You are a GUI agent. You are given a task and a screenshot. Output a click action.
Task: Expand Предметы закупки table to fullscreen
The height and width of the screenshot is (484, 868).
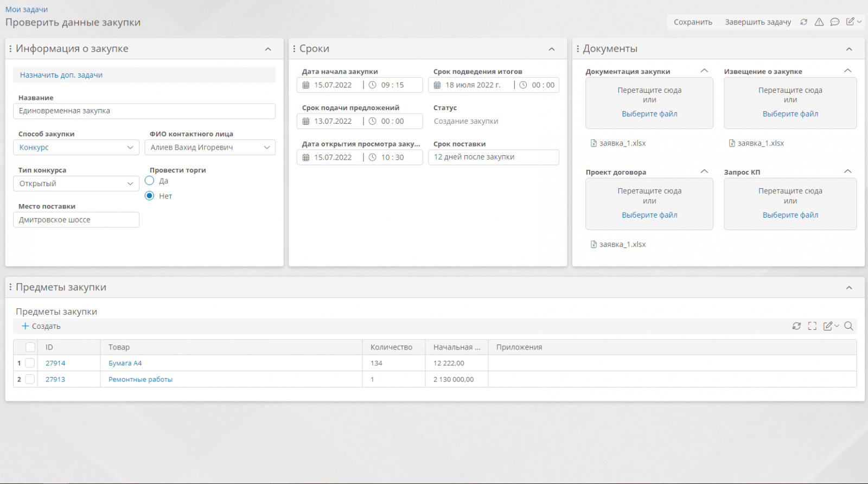[x=812, y=326]
